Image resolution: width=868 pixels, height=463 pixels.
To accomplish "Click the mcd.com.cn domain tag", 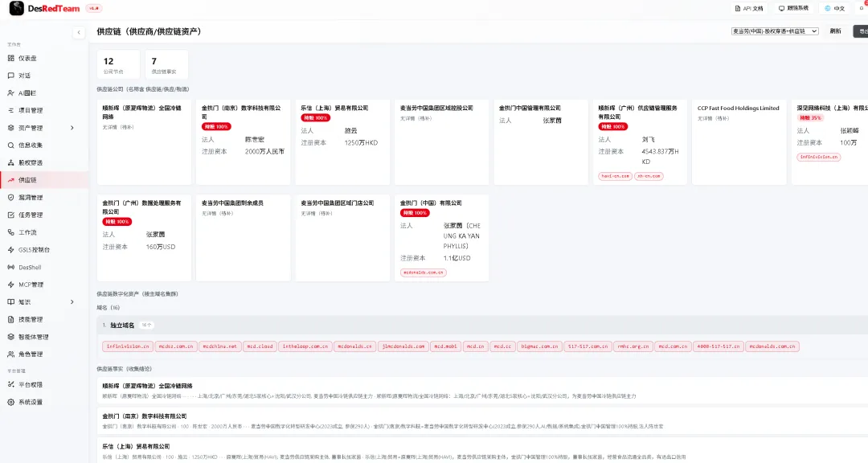I will point(673,346).
